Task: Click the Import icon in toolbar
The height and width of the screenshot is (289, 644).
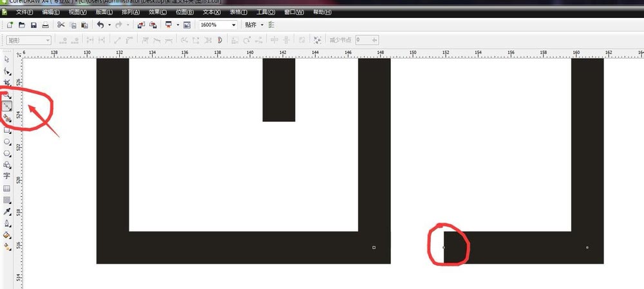Action: point(141,25)
